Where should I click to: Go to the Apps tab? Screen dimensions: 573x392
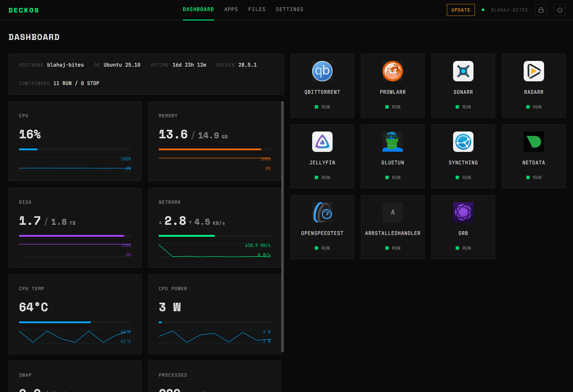(231, 9)
